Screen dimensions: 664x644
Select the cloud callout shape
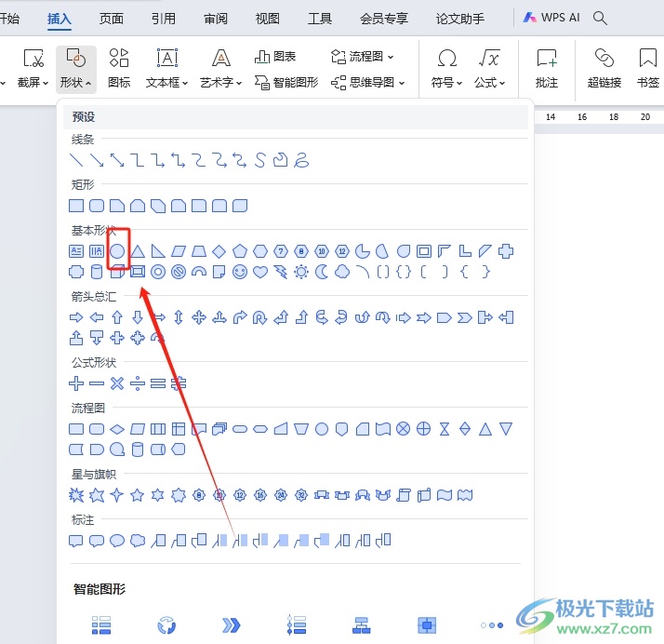click(x=138, y=541)
